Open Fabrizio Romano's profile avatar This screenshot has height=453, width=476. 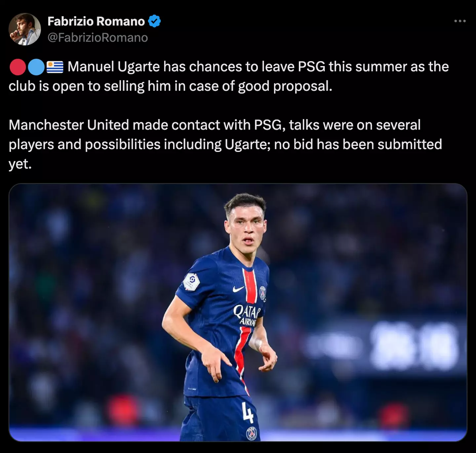(24, 29)
